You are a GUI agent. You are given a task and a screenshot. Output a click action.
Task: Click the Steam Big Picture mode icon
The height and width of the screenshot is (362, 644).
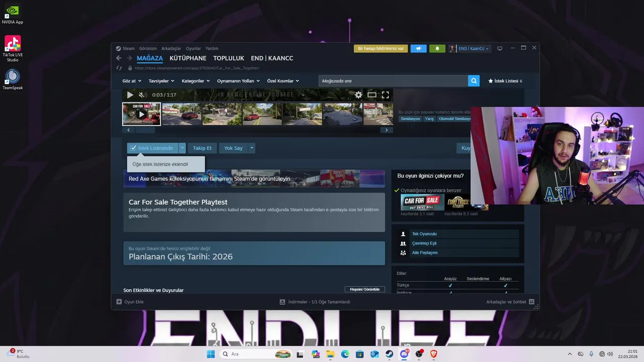click(500, 48)
